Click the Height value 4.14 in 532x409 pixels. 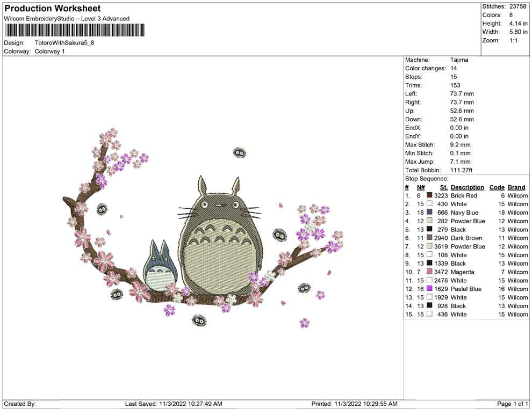[519, 24]
